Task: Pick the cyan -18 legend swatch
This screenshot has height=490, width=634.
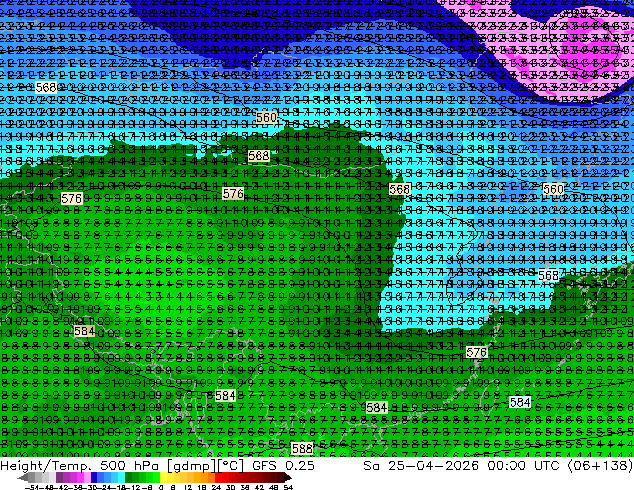Action: click(122, 477)
